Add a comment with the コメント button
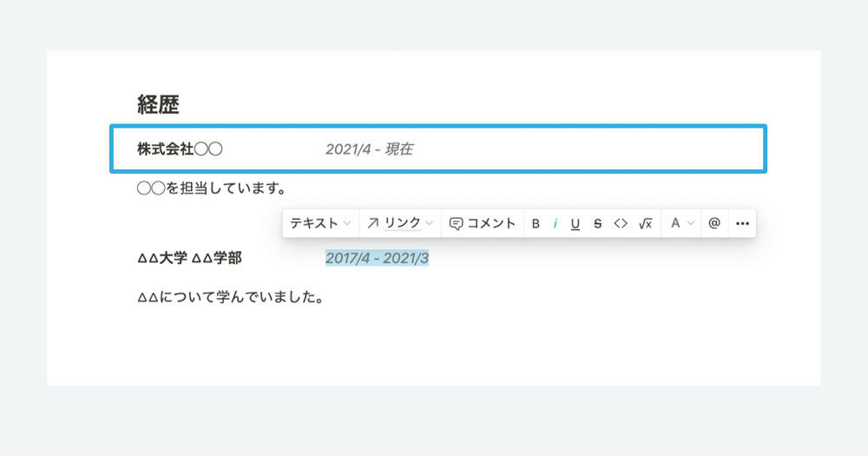 point(482,223)
